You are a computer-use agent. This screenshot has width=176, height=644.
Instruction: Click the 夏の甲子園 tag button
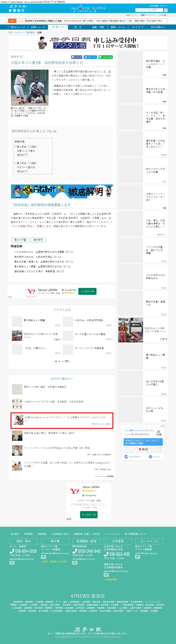20,240
